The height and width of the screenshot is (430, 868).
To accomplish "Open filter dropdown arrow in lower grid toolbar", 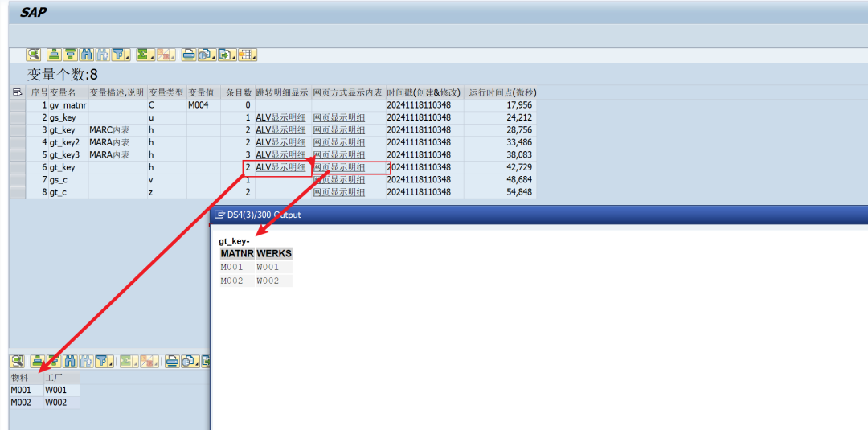I will [111, 362].
